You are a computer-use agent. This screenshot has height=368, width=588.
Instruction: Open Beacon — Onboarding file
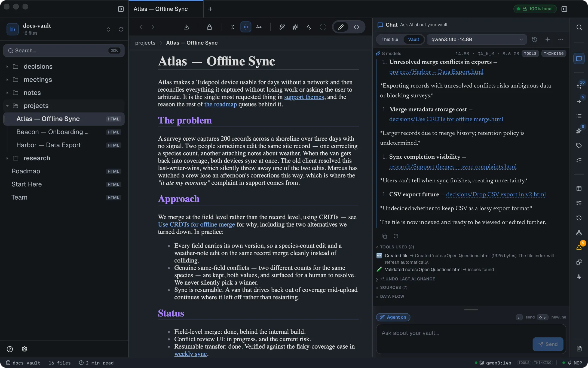(x=64, y=132)
